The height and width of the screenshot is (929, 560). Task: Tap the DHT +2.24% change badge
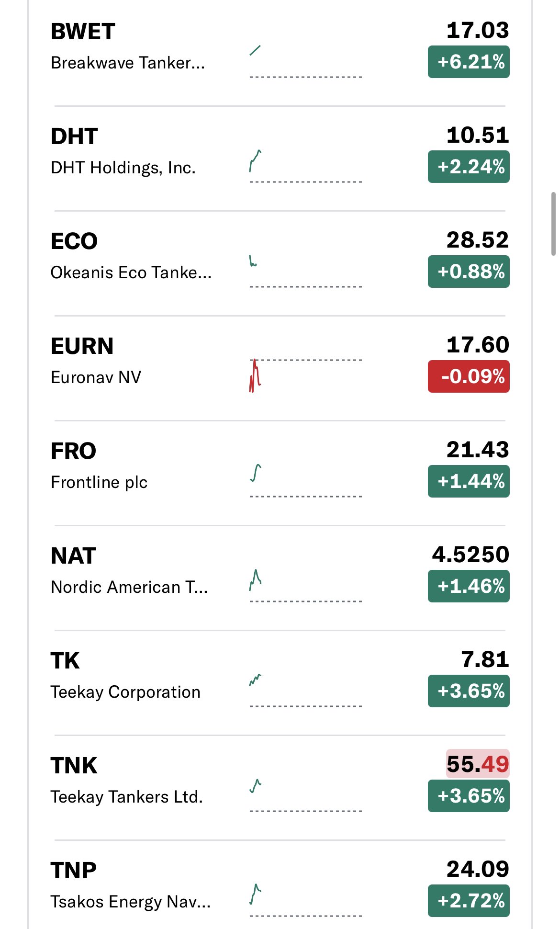469,167
